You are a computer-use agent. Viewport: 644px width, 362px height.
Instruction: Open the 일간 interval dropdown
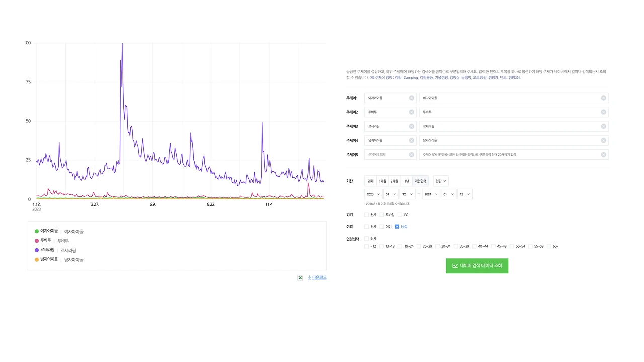click(x=441, y=181)
